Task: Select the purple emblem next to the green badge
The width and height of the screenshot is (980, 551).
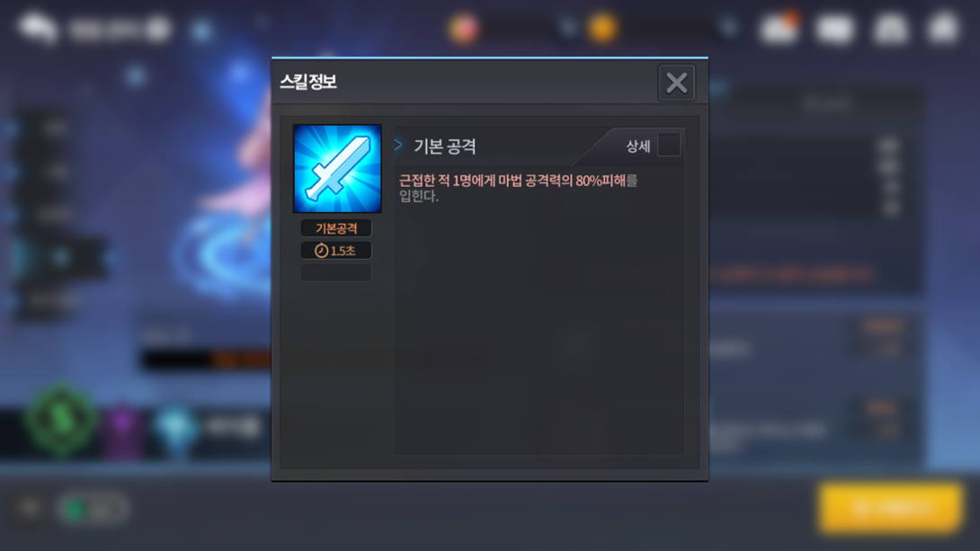Action: coord(123,428)
